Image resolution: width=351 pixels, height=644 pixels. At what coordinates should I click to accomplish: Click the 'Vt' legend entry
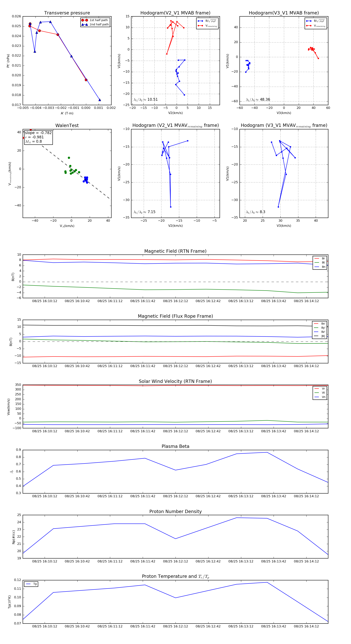pos(320,393)
